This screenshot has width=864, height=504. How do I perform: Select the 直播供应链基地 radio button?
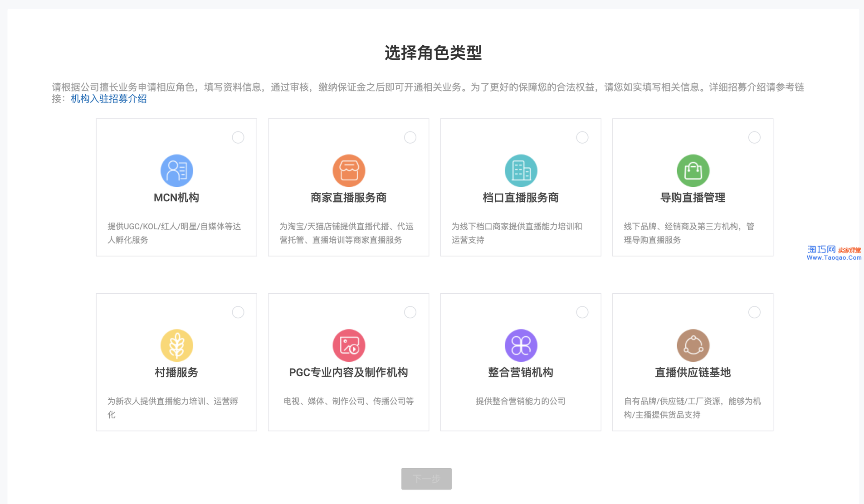click(x=754, y=312)
